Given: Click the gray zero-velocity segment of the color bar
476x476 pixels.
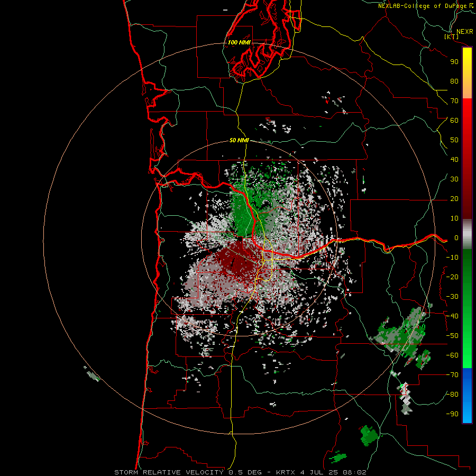Looking at the screenshot, I should (467, 234).
